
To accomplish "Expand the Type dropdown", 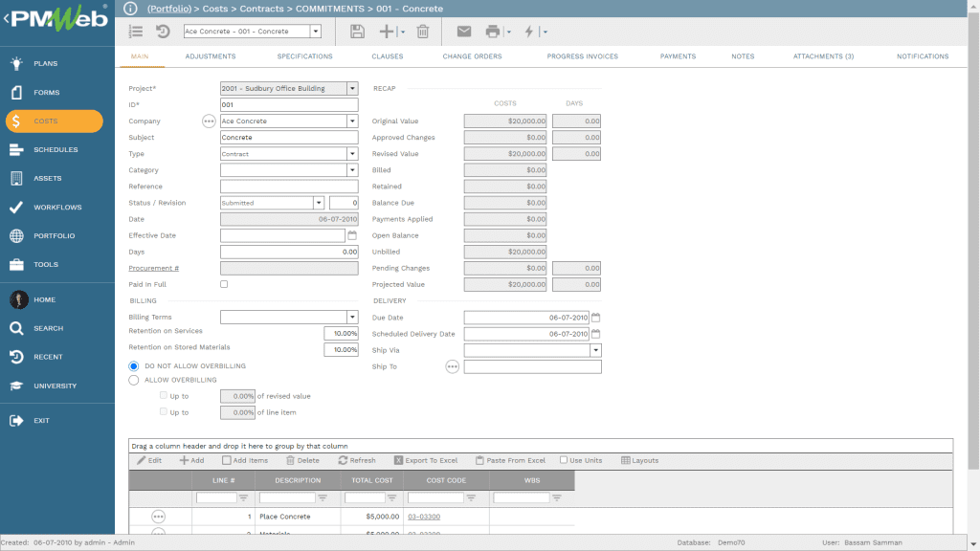I will coord(352,154).
